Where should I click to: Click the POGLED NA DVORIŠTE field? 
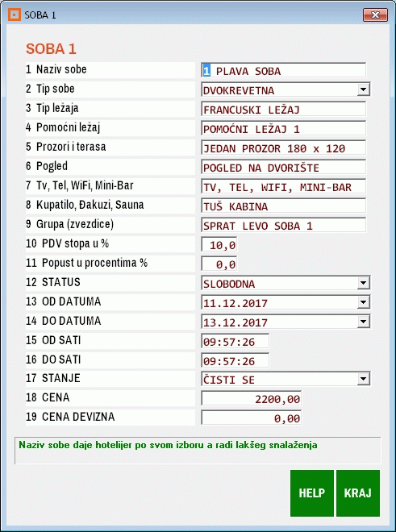284,168
